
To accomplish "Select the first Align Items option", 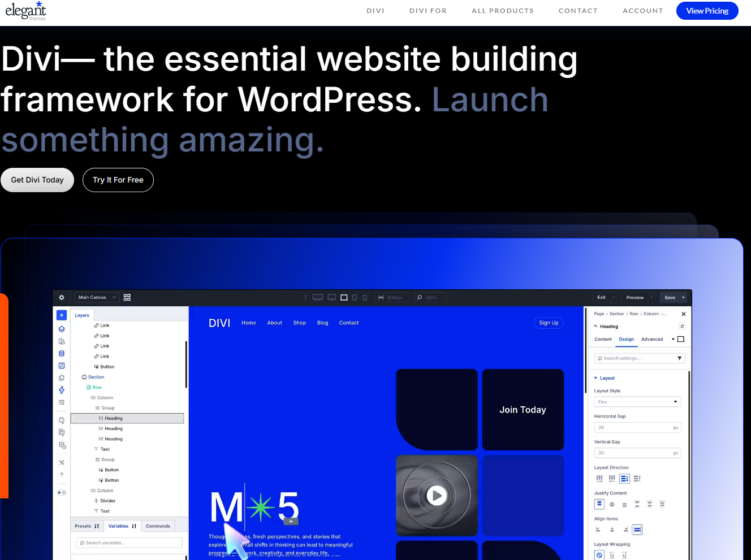I will 598,529.
